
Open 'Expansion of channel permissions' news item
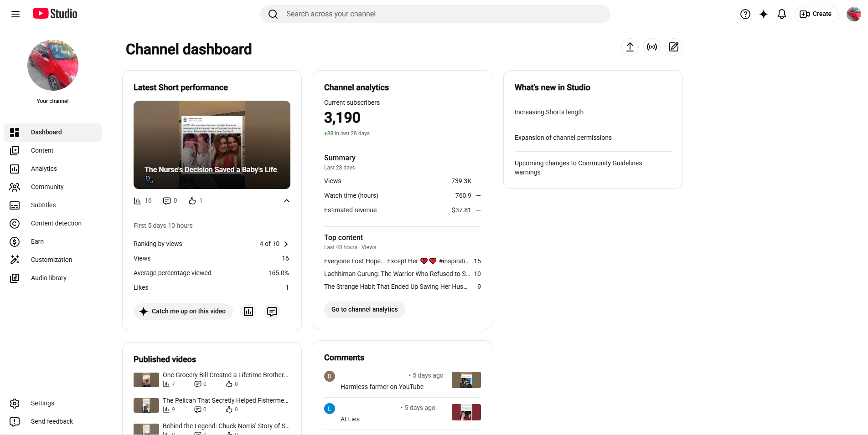563,138
